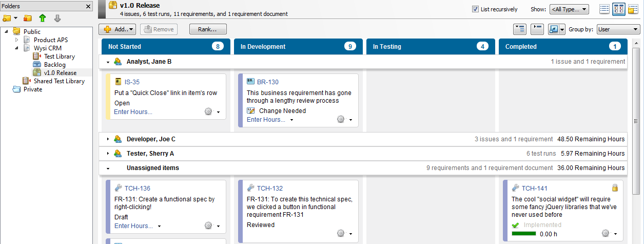Click the delete folder icon
This screenshot has width=644, height=244.
[x=28, y=18]
